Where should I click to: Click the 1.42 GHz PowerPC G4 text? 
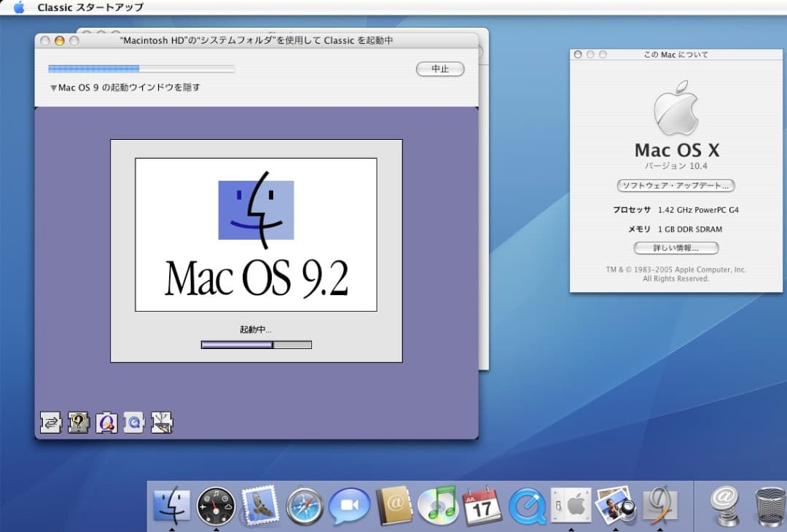coord(698,210)
